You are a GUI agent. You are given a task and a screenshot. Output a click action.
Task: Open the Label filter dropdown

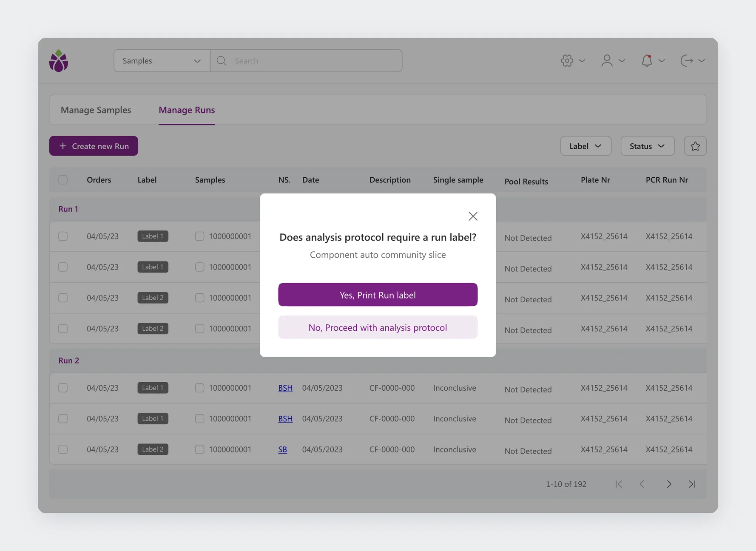tap(585, 146)
